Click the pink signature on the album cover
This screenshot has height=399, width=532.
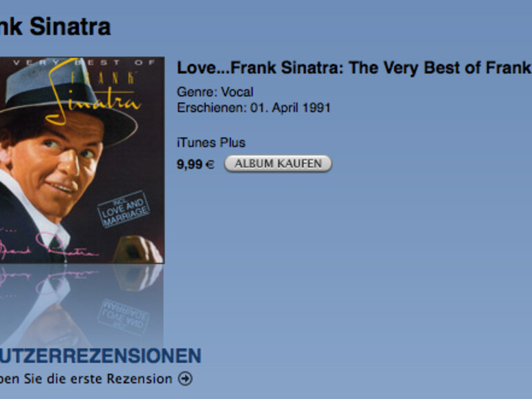pos(49,246)
